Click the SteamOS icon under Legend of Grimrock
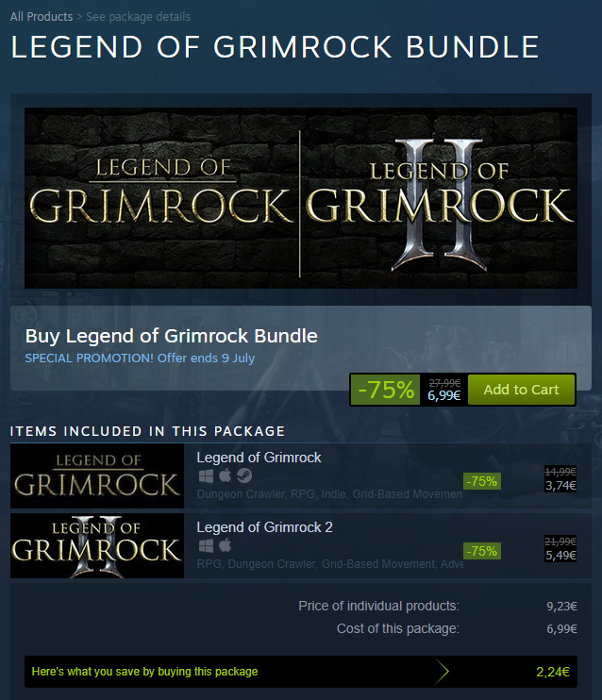Viewport: 602px width, 700px height. click(244, 475)
